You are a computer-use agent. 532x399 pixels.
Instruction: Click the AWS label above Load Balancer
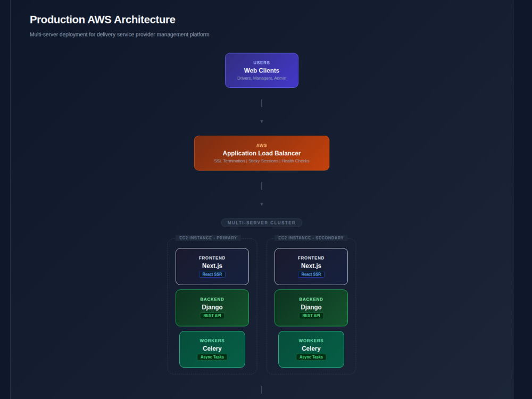point(262,146)
